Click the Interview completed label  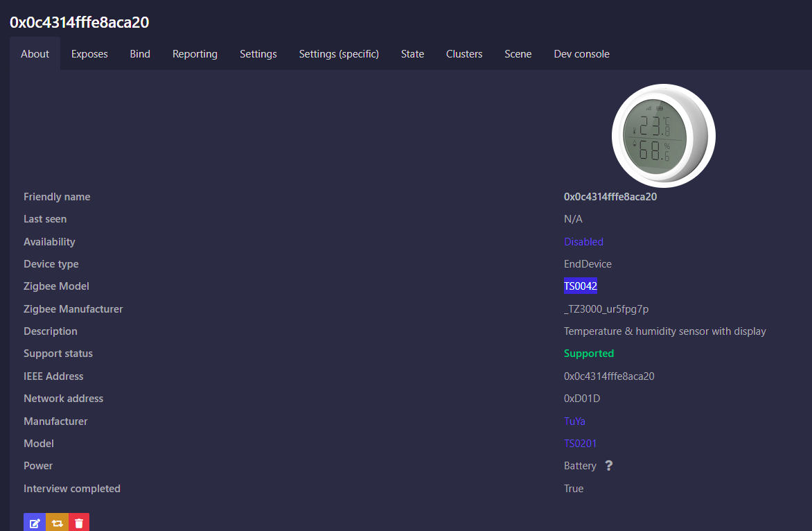pos(72,489)
